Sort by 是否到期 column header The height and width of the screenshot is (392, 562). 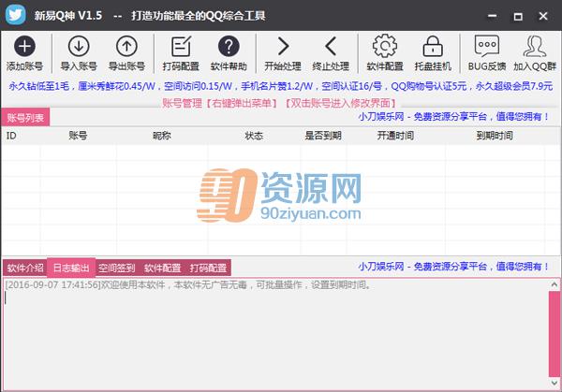click(x=323, y=136)
